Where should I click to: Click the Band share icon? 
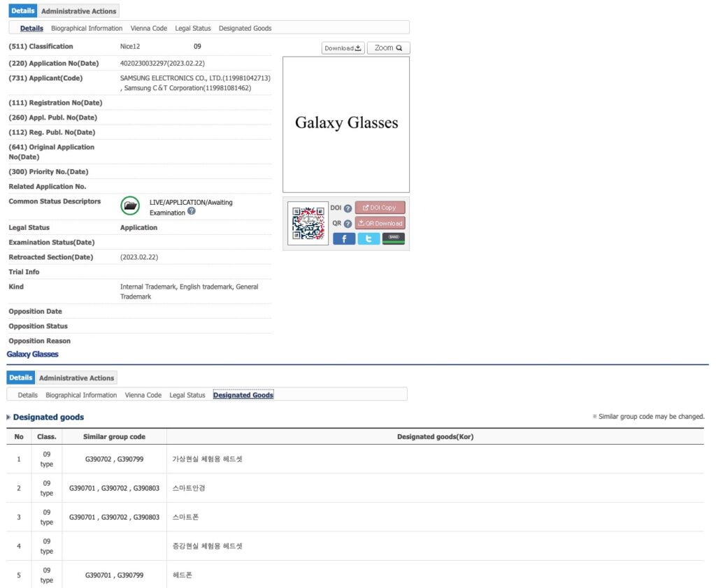point(393,238)
